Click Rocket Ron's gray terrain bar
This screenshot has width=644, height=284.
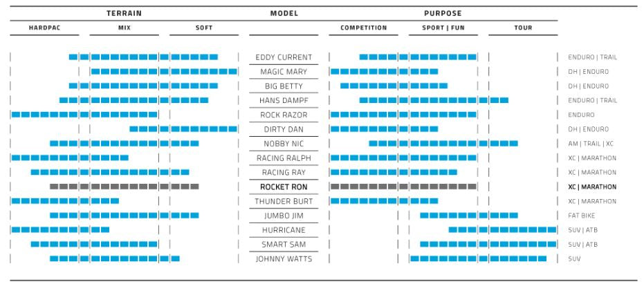(x=125, y=187)
